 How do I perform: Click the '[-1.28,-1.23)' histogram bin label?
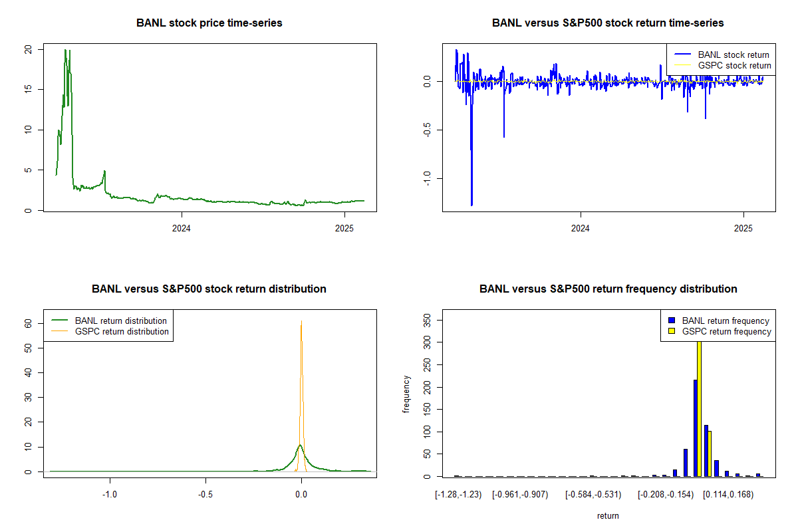[458, 495]
